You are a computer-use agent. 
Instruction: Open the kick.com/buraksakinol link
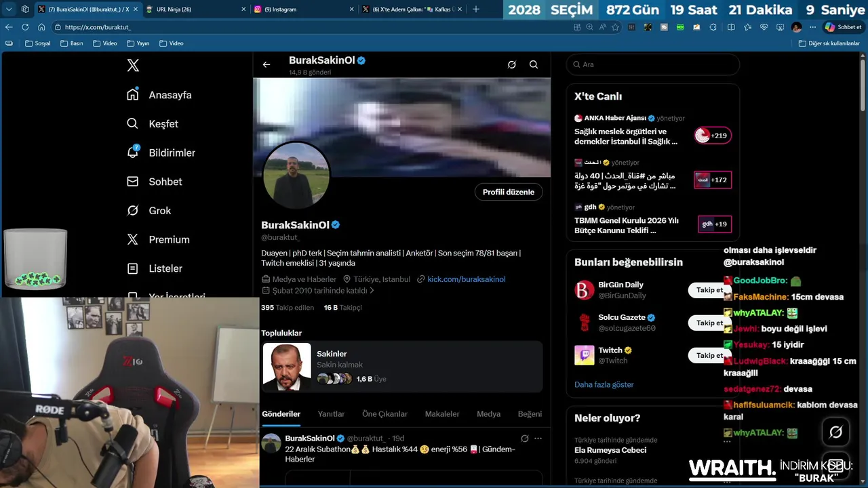coord(466,279)
